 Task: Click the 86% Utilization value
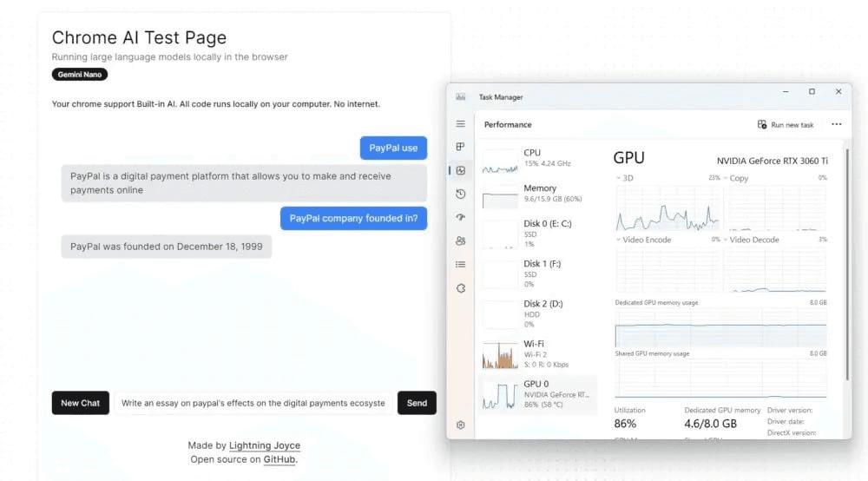(x=625, y=424)
